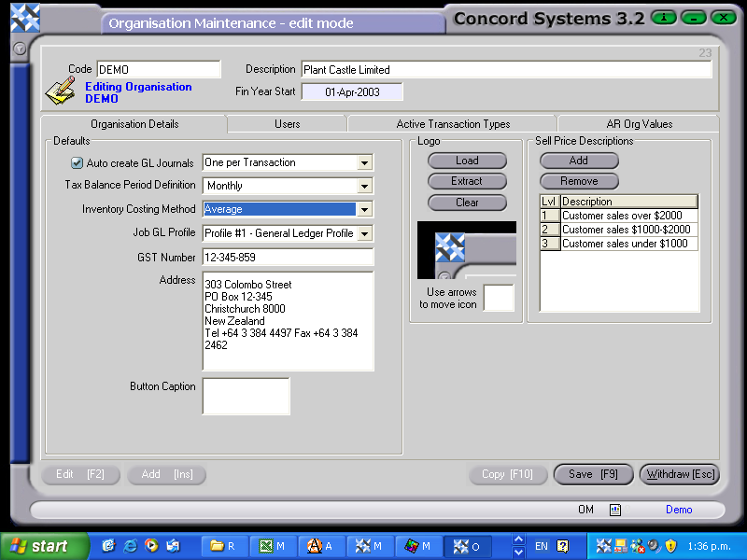747x560 pixels.
Task: Uncheck Auto create GL Journals
Action: click(76, 162)
